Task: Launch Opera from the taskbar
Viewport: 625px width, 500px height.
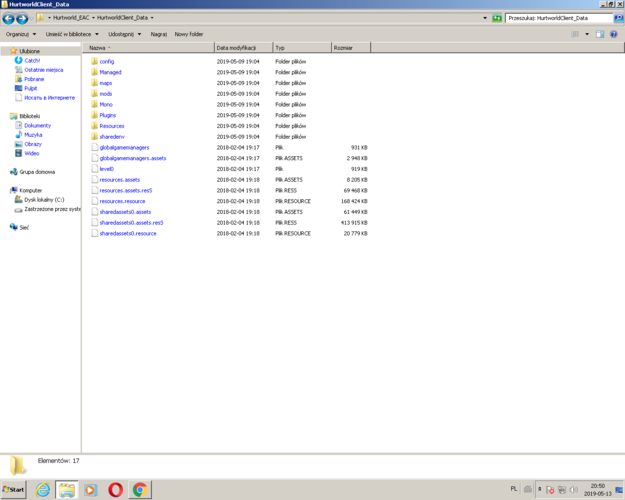Action: tap(116, 490)
